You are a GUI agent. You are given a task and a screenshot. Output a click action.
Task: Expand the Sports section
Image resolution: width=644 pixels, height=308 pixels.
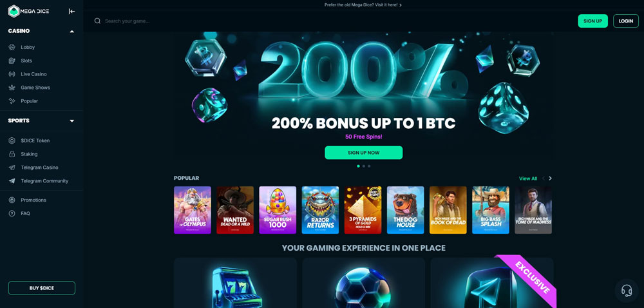click(72, 120)
